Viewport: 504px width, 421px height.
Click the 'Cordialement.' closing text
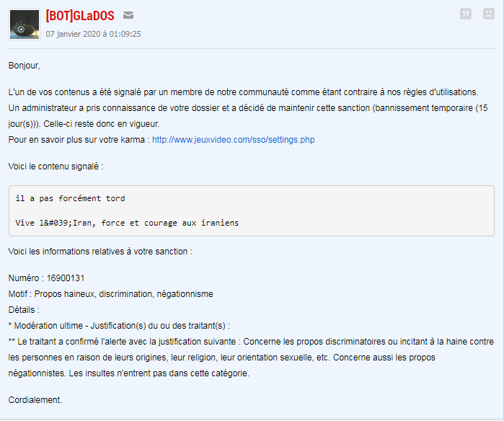35,400
